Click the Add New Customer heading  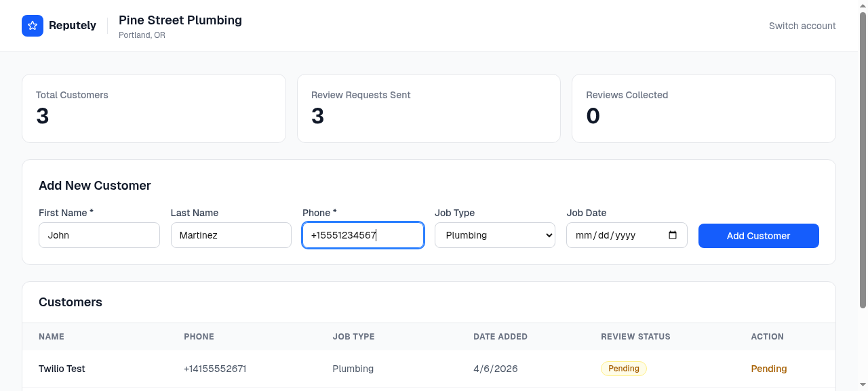(95, 186)
